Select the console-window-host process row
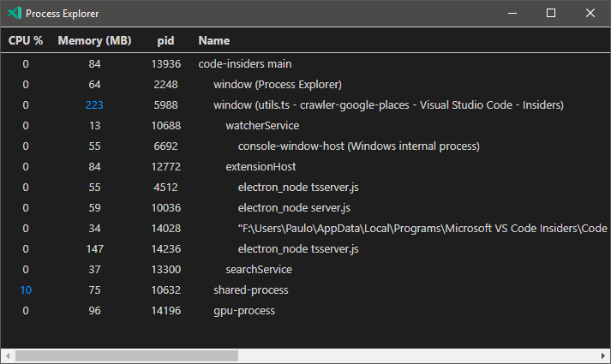The image size is (611, 364). click(305, 146)
